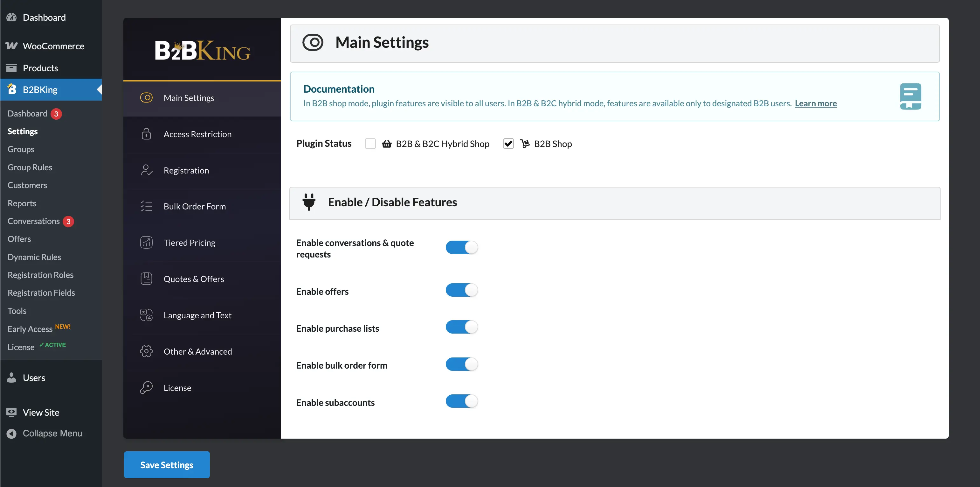This screenshot has width=980, height=487.
Task: Click the lock icon for Access Restriction
Action: 146,134
